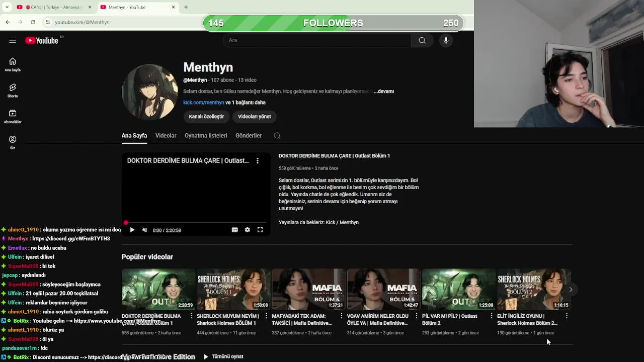Close the CANLI Türkiye tab

click(90, 7)
